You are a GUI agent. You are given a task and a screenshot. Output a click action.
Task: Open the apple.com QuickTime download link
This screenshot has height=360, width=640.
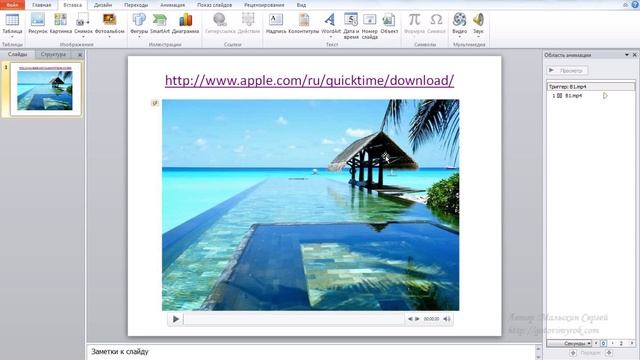point(309,80)
